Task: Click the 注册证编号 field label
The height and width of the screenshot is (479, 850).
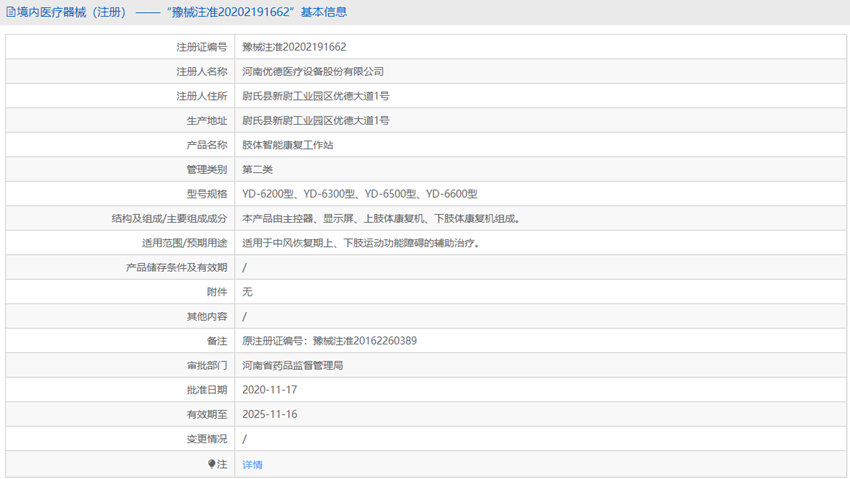Action: click(x=202, y=47)
